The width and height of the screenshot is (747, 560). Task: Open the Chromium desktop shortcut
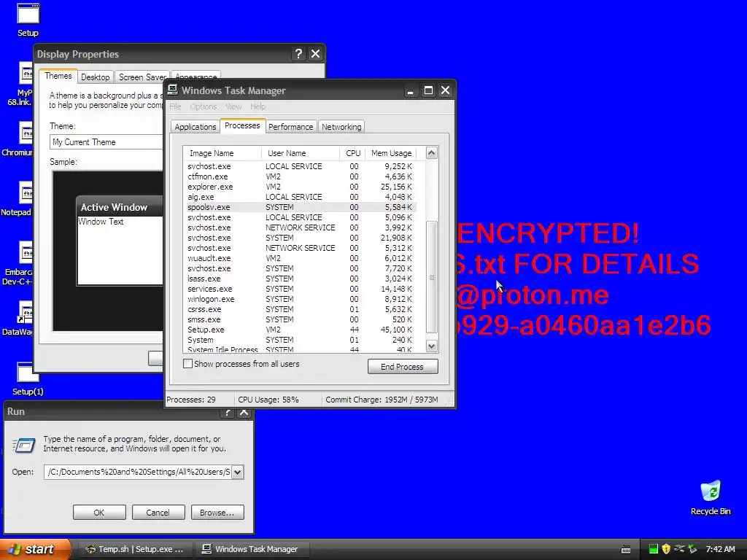click(x=19, y=139)
